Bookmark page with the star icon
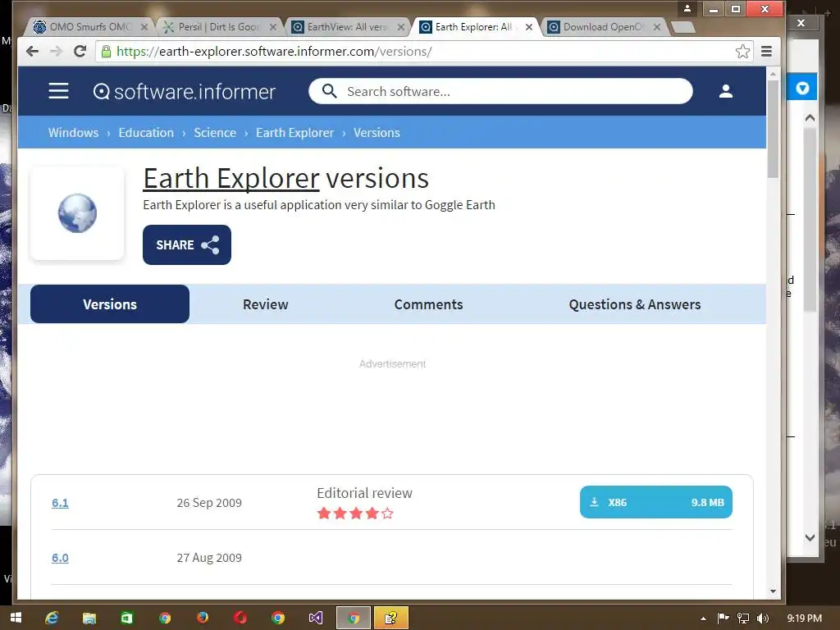The width and height of the screenshot is (840, 630). pyautogui.click(x=742, y=52)
